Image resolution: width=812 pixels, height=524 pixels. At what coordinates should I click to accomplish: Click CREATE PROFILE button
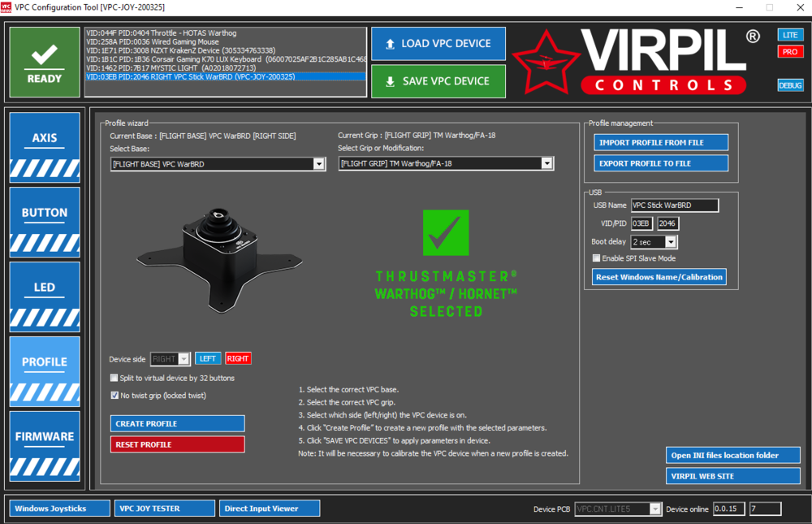[x=178, y=423]
